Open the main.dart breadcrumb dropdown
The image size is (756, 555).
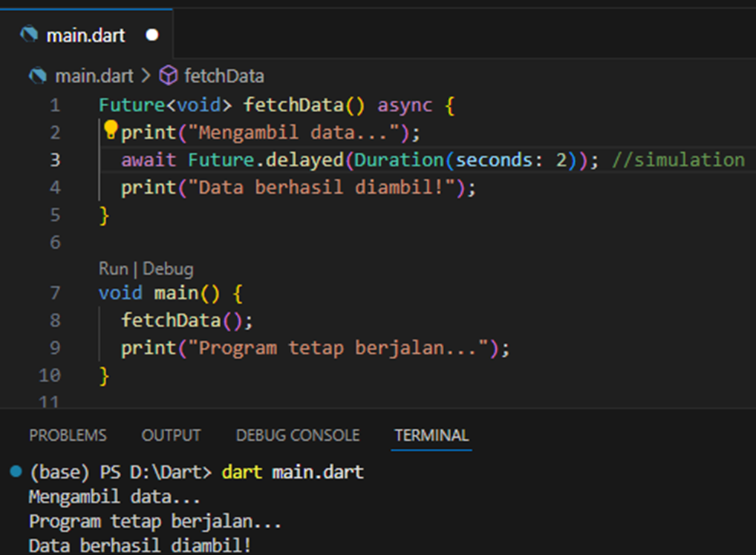[94, 76]
